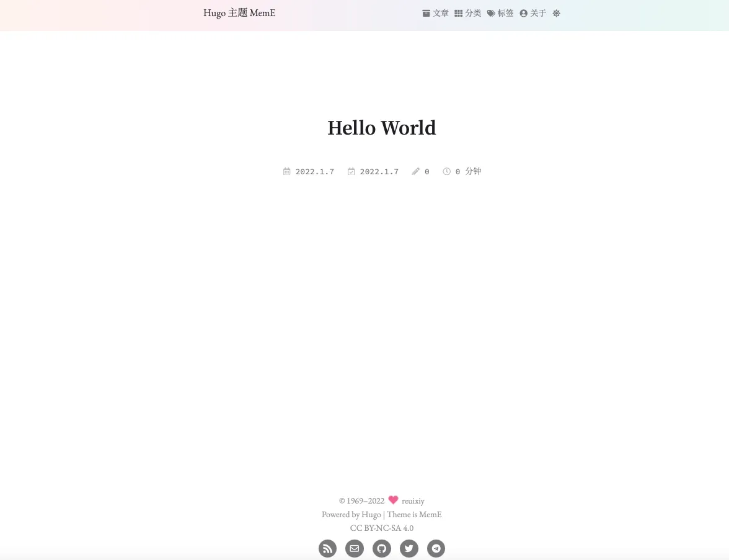The width and height of the screenshot is (729, 560).
Task: Open the 分类 categories menu item
Action: [x=467, y=14]
